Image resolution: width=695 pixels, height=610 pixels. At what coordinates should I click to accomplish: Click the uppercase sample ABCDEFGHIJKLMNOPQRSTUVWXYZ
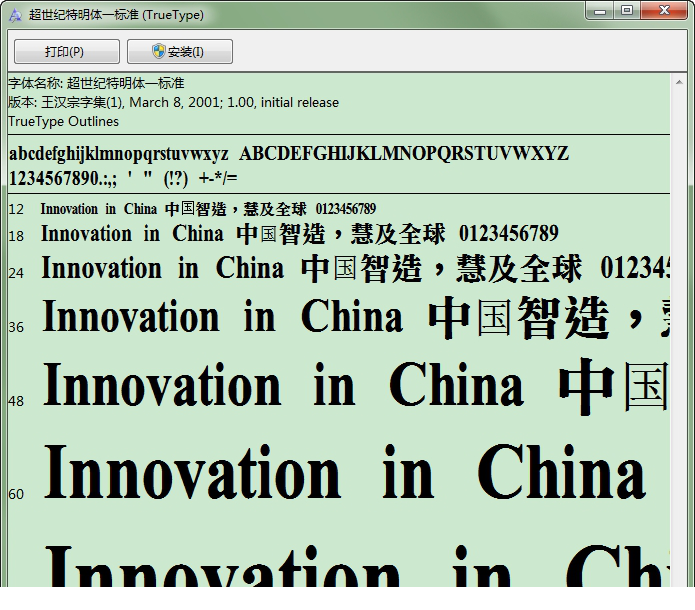click(404, 154)
